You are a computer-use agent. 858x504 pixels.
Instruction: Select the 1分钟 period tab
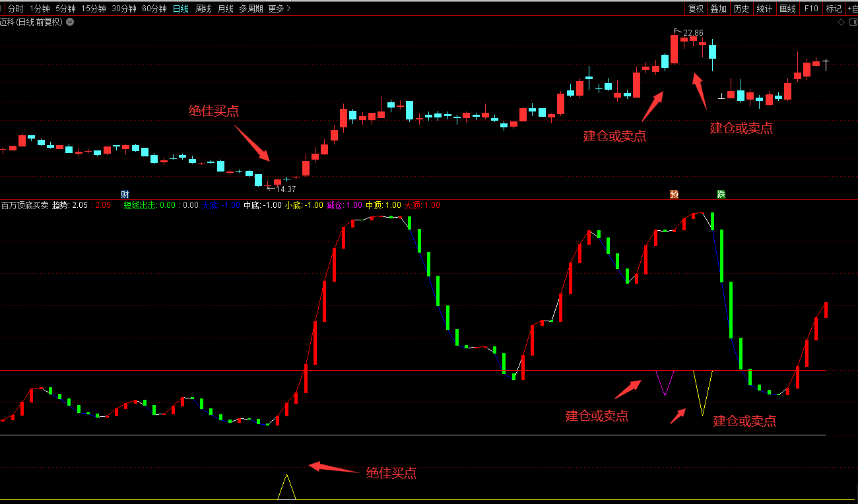click(x=40, y=9)
